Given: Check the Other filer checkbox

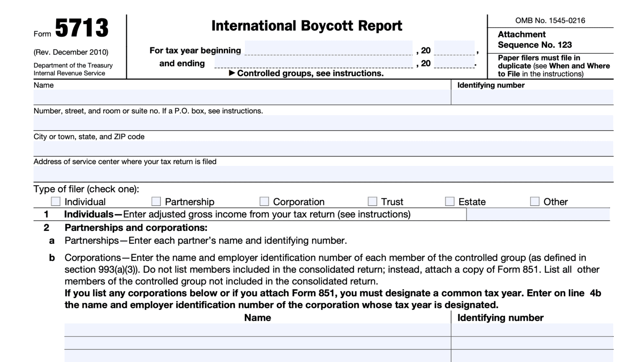Looking at the screenshot, I should (x=535, y=202).
